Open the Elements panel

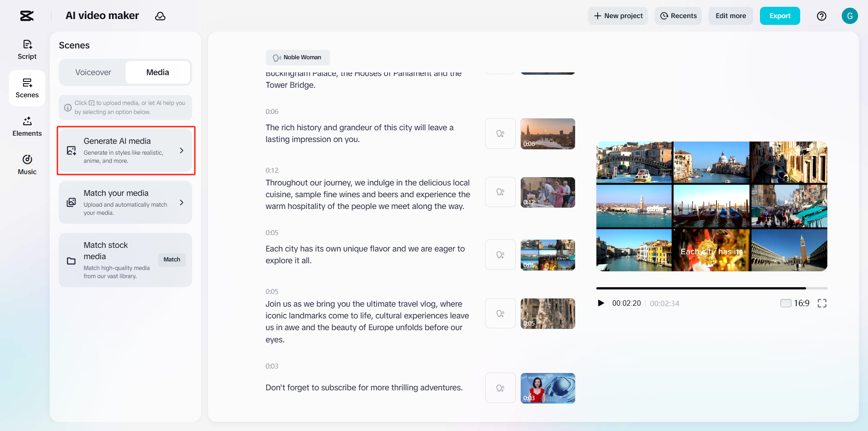coord(27,127)
